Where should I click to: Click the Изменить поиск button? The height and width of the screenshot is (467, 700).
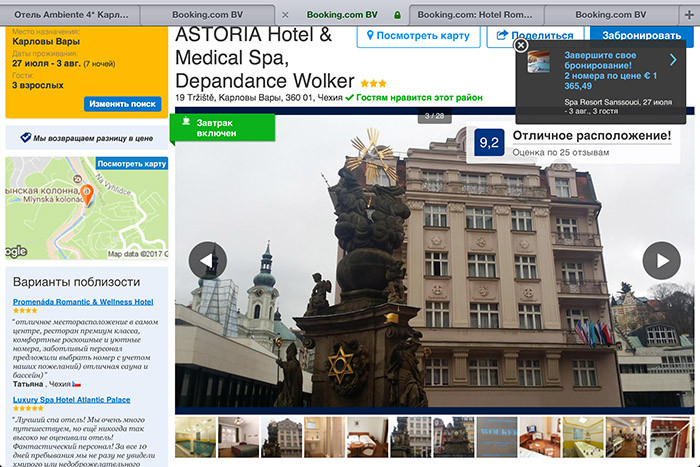tap(122, 104)
